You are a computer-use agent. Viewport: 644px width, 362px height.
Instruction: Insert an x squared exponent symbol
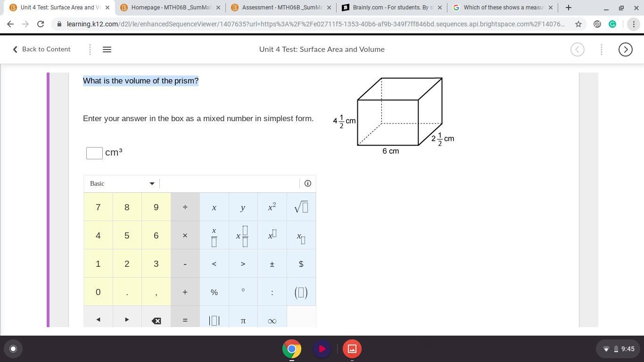tap(272, 207)
